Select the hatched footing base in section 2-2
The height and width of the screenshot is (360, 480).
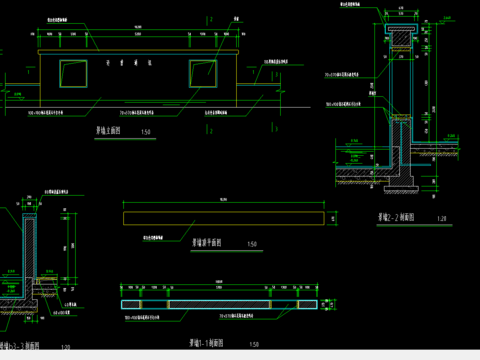pos(401,181)
